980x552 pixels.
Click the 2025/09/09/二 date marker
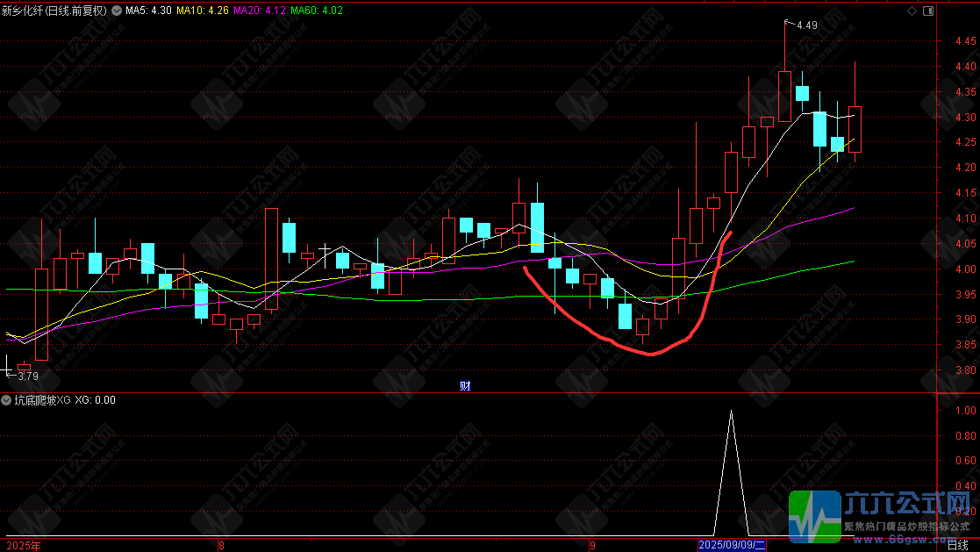tap(732, 545)
